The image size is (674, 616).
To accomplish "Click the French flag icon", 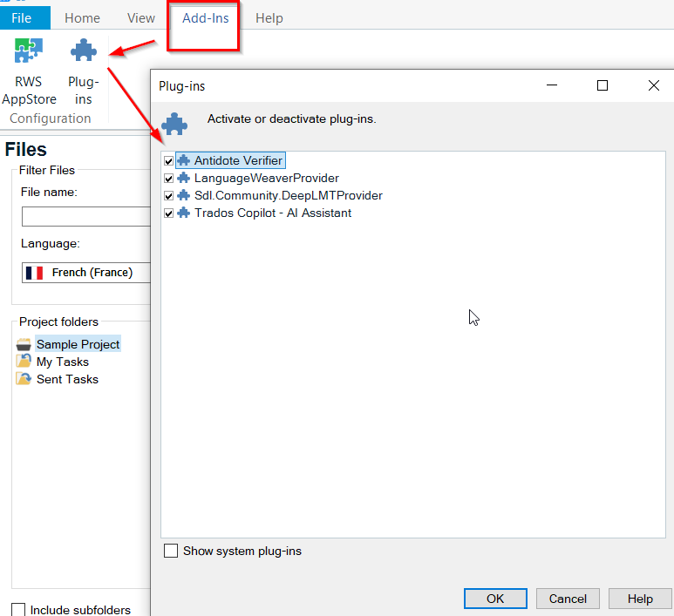I will (x=34, y=273).
